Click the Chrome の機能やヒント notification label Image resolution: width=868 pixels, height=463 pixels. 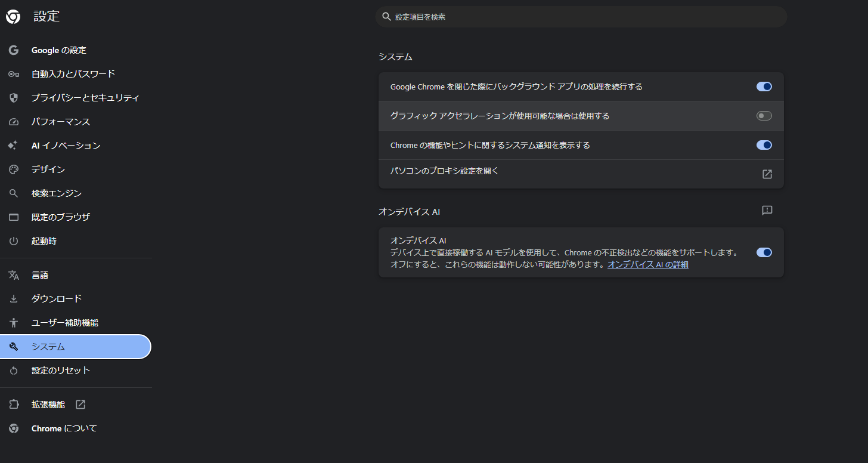click(490, 145)
